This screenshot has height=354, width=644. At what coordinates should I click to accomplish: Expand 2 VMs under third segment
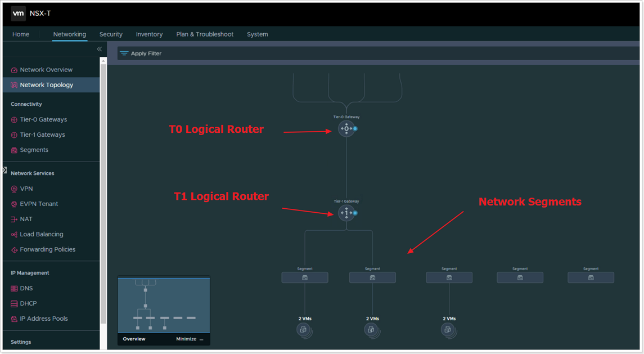(448, 330)
